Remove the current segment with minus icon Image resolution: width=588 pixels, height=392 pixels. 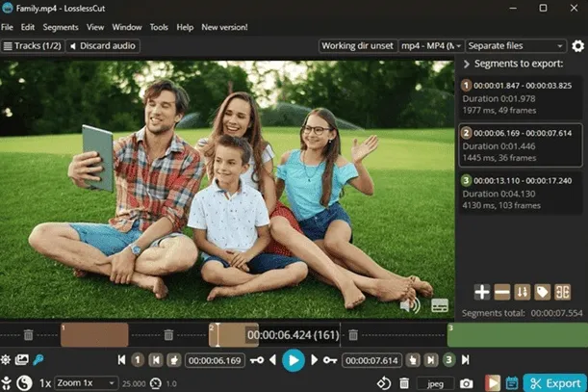501,292
